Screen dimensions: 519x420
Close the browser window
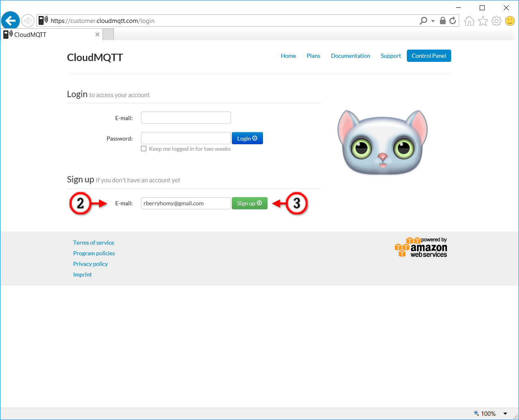click(x=506, y=7)
